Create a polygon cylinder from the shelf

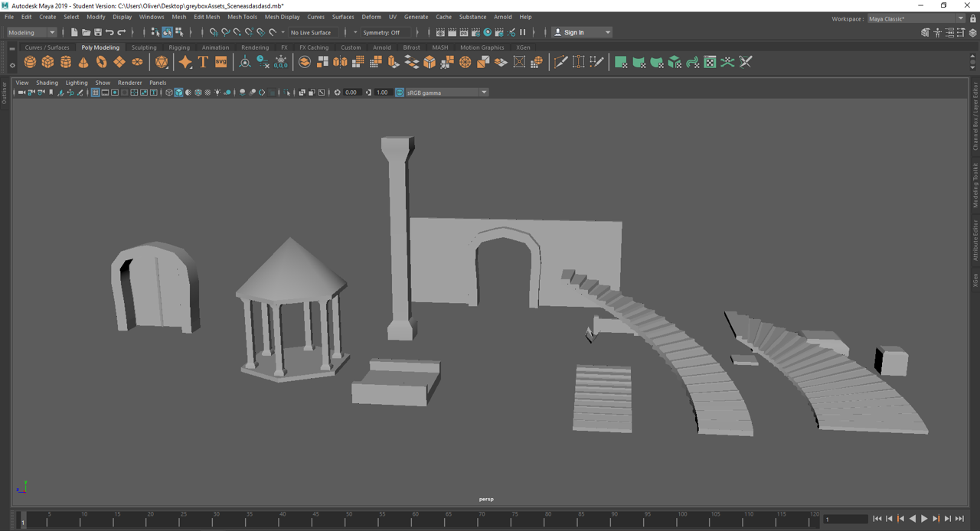[x=66, y=62]
